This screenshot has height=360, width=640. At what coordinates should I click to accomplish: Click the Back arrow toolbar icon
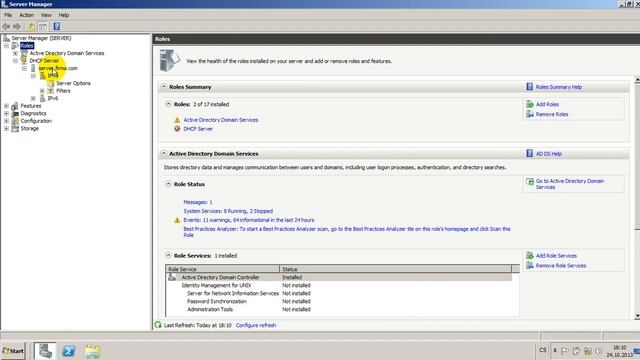point(6,27)
